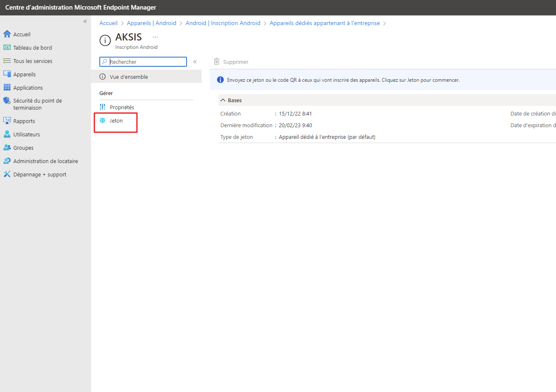Collapse the main left navigation sidebar
556x392 pixels.
point(85,21)
